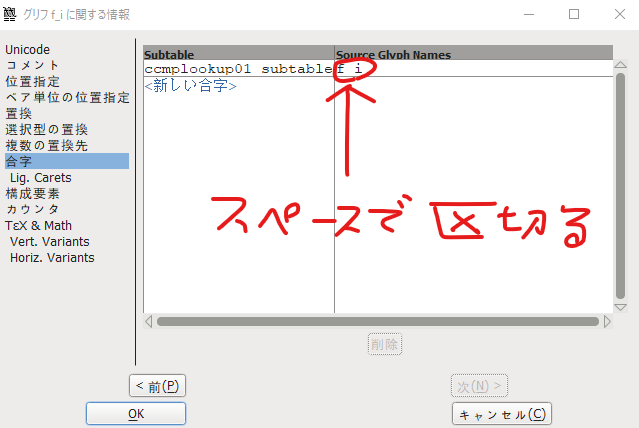
Task: Maximize the glyph info window
Action: point(574,14)
